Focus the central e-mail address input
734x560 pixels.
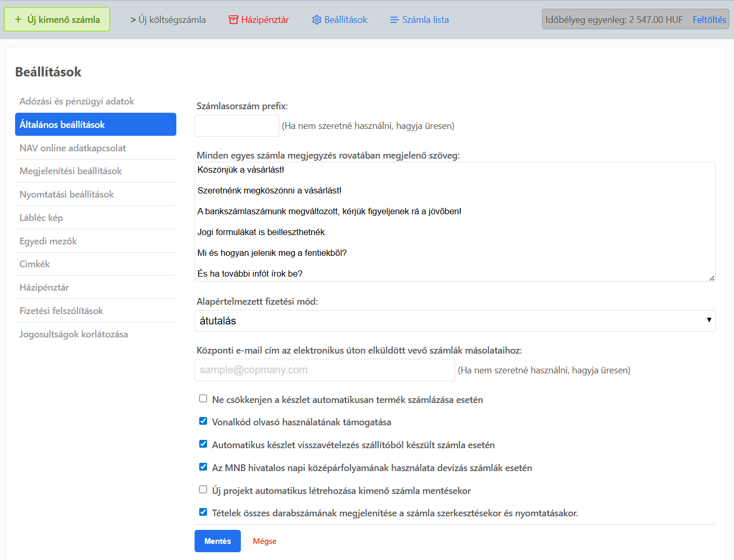coord(325,370)
